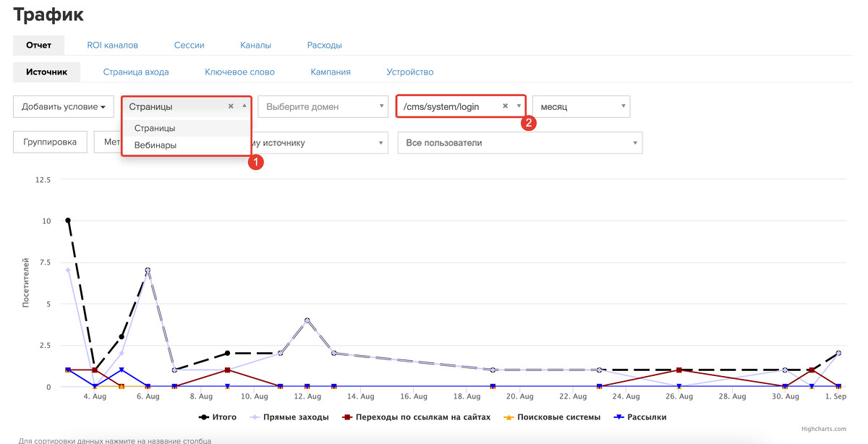Choose Страницы option in the list
Image resolution: width=868 pixels, height=444 pixels.
tap(187, 128)
